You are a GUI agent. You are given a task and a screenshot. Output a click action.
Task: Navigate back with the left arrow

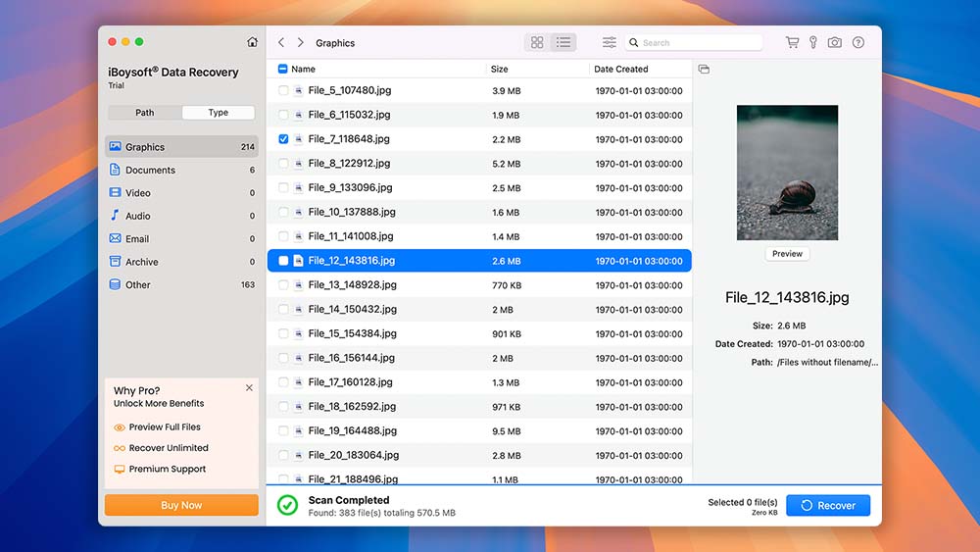click(281, 42)
